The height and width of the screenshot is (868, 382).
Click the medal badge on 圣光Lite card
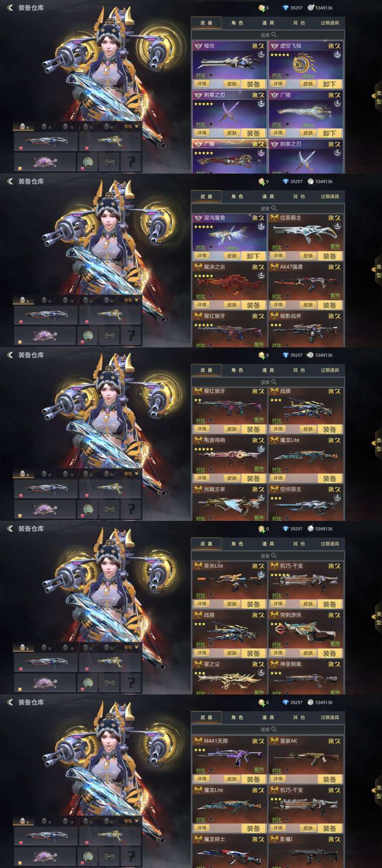click(261, 574)
